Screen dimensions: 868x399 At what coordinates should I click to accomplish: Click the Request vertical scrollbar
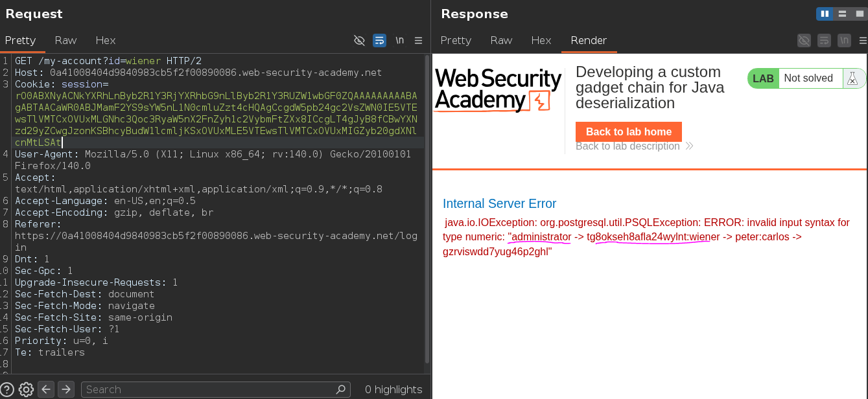tap(427, 209)
